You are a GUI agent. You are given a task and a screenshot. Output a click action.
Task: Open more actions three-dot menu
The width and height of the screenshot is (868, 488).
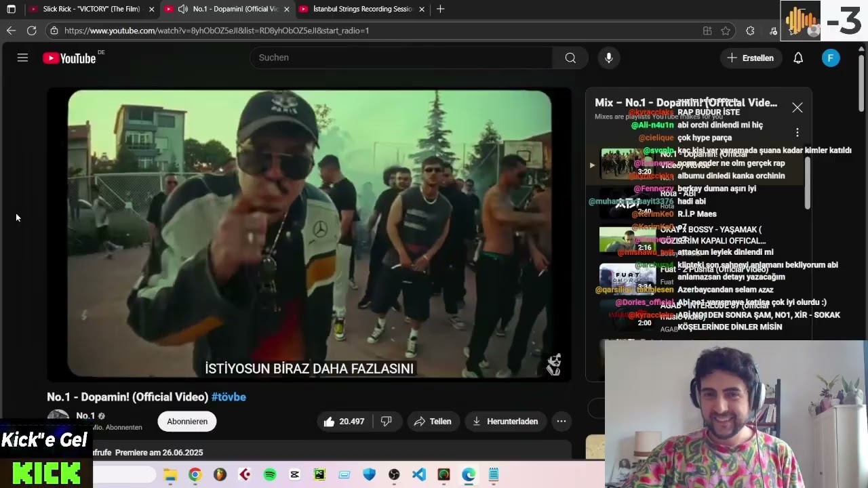[x=561, y=422]
